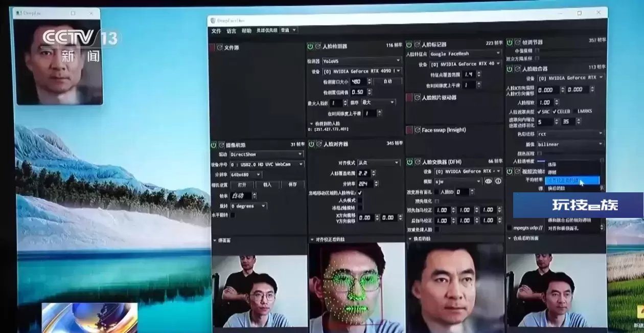Enable the 中值模糊 checkbox
This screenshot has height=333, width=644.
[x=537, y=51]
